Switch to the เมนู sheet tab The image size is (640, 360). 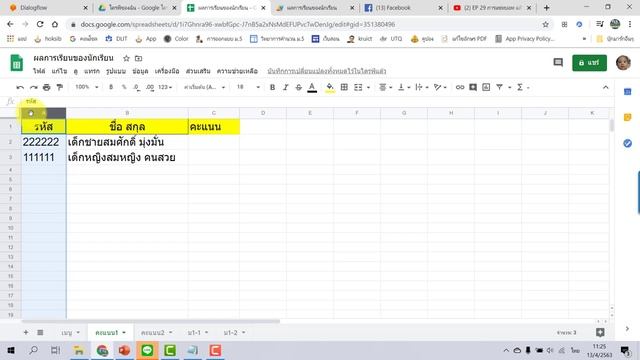tap(71, 333)
